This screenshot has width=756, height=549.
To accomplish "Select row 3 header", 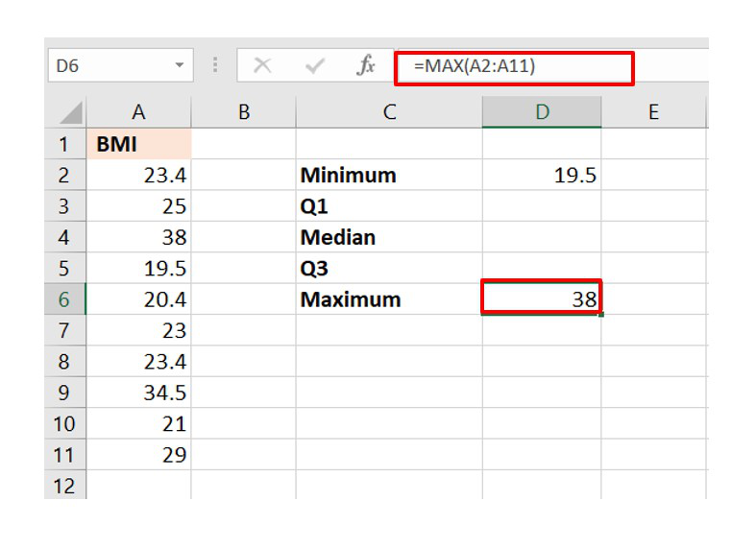I will click(65, 206).
